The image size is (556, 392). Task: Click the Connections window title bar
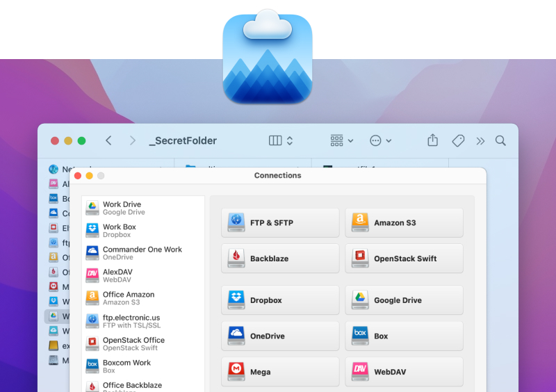(x=277, y=175)
